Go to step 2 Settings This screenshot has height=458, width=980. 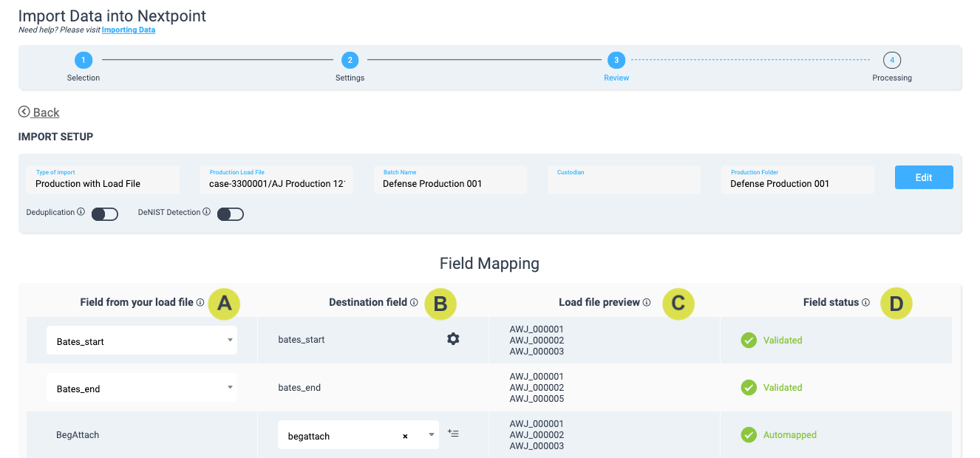(350, 61)
